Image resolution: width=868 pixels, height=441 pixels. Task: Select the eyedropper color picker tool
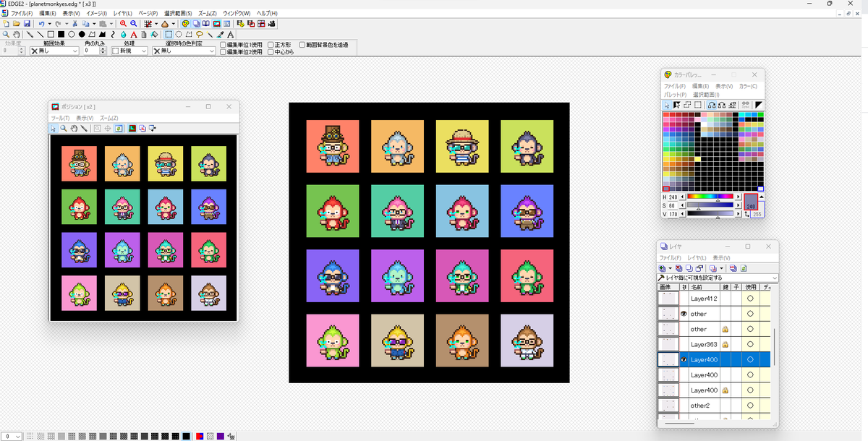coord(220,34)
